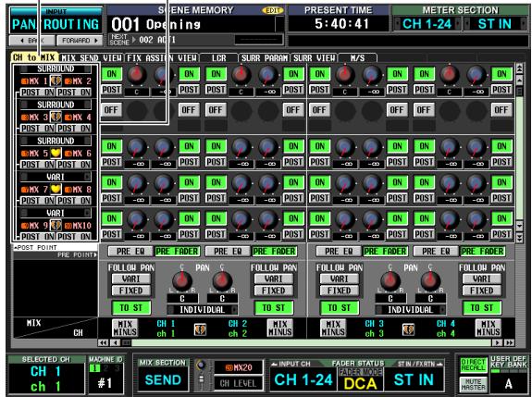Viewport: 532px width, 397px height.
Task: Click single up arrow on vertical scrollbar
Action: tap(519, 81)
